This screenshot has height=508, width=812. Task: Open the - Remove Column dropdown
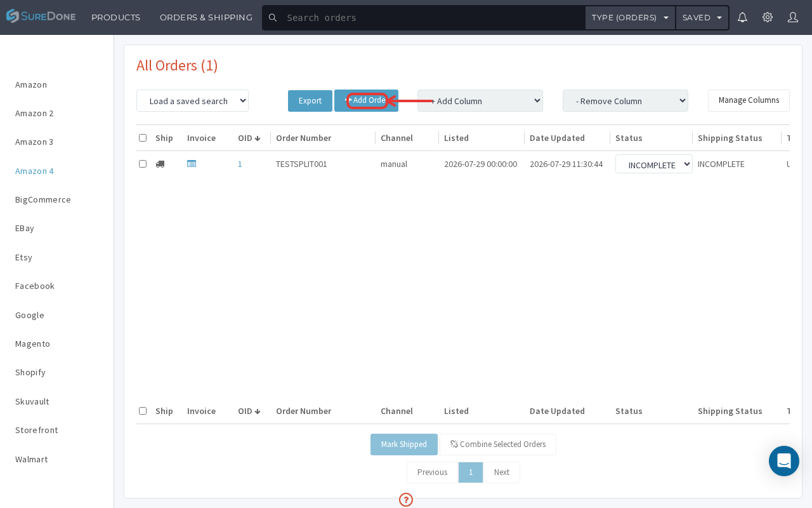(625, 100)
